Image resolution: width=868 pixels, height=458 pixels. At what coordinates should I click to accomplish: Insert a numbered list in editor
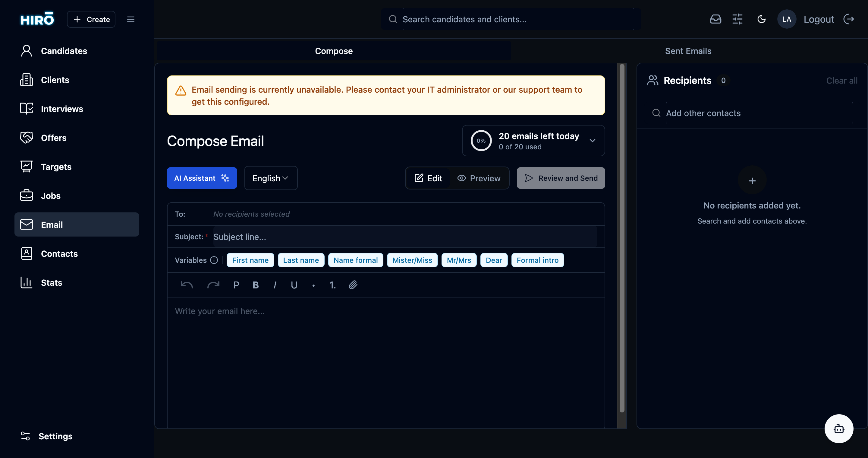332,285
